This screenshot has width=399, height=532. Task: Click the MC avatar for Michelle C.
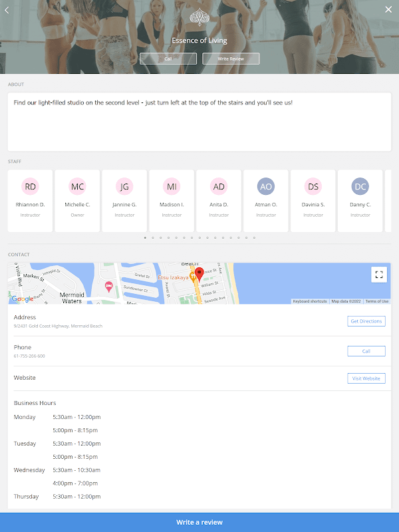coord(77,186)
